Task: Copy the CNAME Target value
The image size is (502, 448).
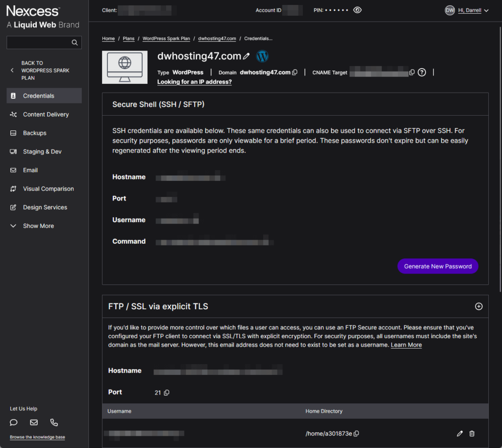Action: [x=412, y=73]
